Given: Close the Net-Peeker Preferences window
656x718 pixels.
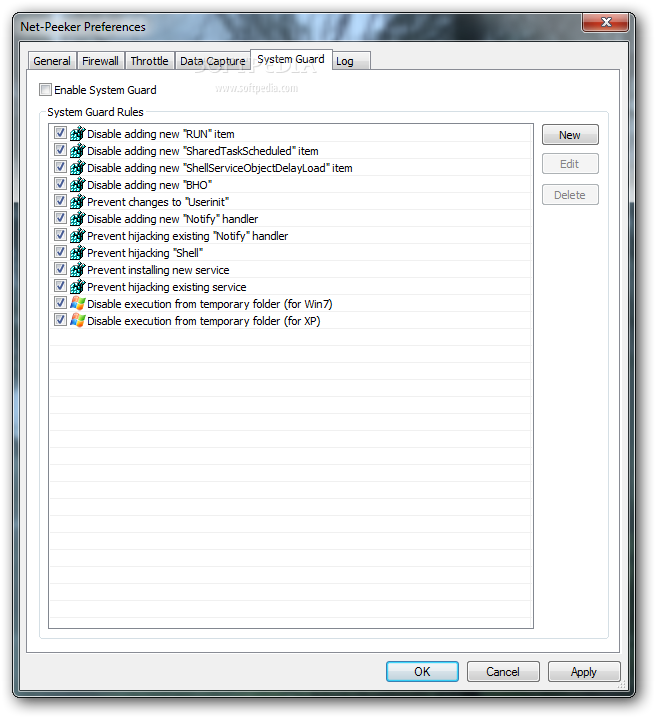Looking at the screenshot, I should coord(606,22).
